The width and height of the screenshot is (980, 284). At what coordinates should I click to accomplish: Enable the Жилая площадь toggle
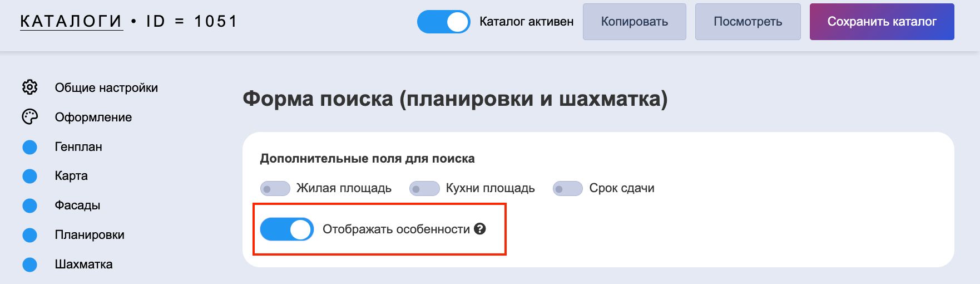pos(275,189)
